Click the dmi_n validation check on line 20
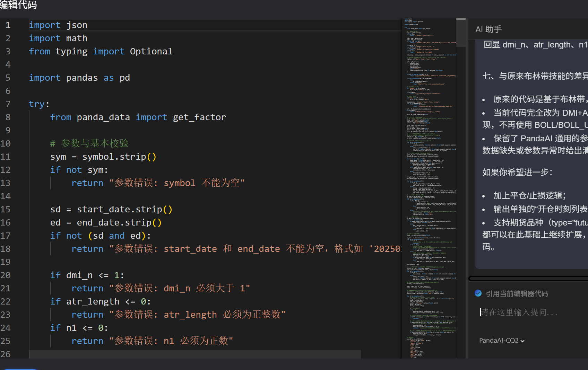Viewport: 588px width, 370px height. point(87,275)
